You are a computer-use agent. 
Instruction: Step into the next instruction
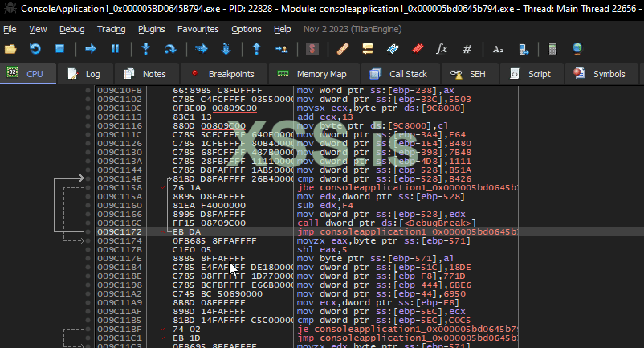tap(145, 49)
